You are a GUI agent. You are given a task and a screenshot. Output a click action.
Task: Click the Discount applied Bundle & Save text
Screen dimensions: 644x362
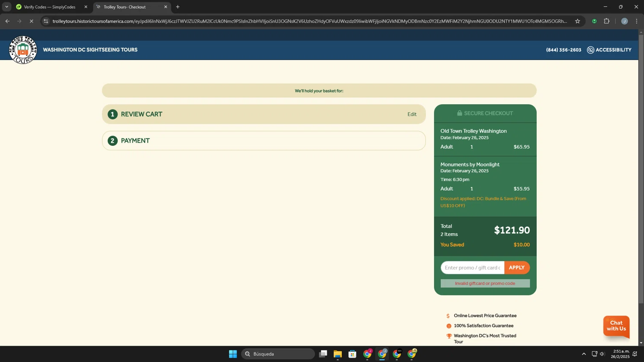(x=483, y=202)
